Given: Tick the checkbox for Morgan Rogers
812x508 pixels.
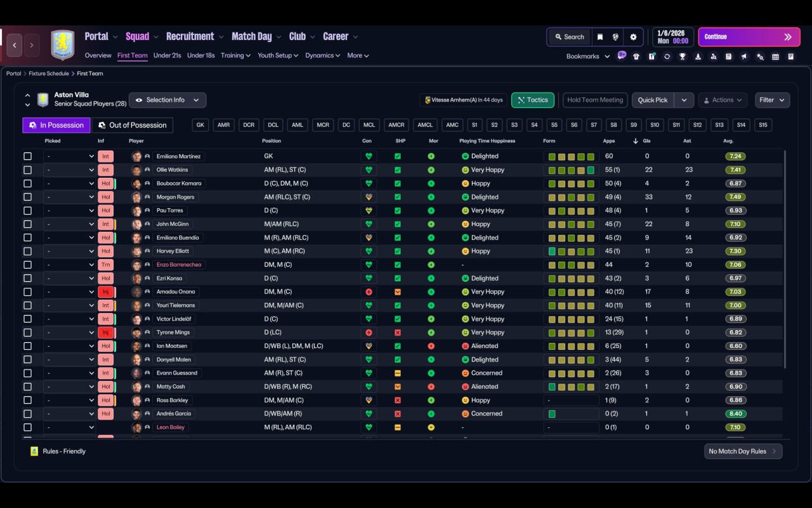Looking at the screenshot, I should coord(27,197).
